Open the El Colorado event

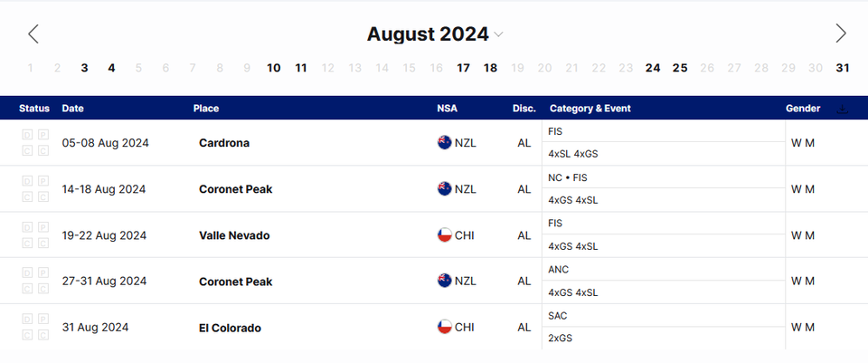point(230,328)
